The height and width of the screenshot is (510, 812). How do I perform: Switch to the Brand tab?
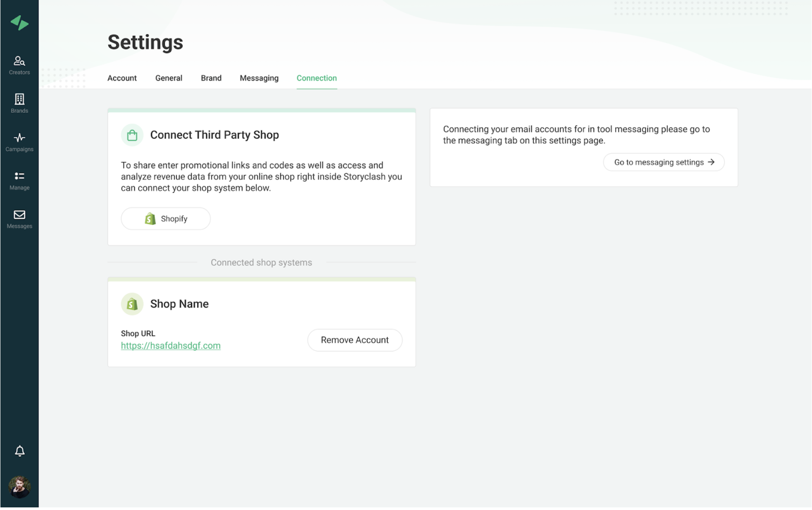point(211,78)
